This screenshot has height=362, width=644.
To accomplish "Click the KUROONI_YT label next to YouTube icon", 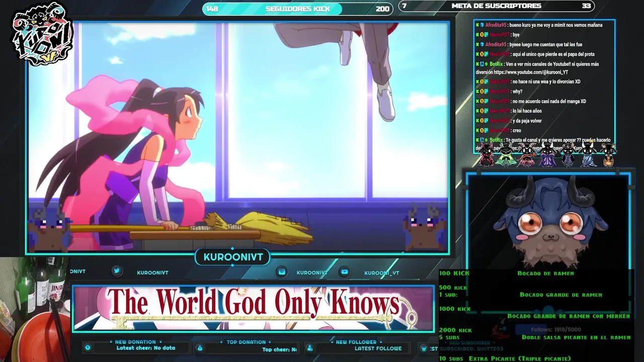I will [382, 273].
